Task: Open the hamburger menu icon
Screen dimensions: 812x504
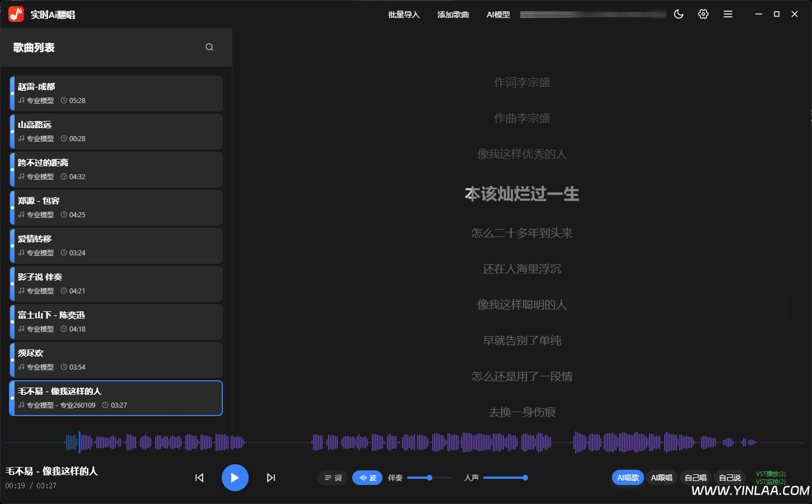Action: pyautogui.click(x=728, y=14)
